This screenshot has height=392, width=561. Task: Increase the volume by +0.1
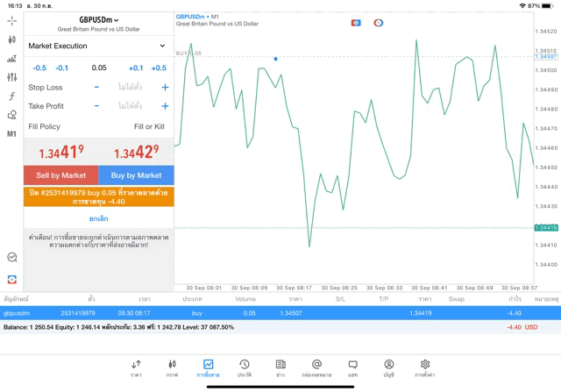pos(136,68)
